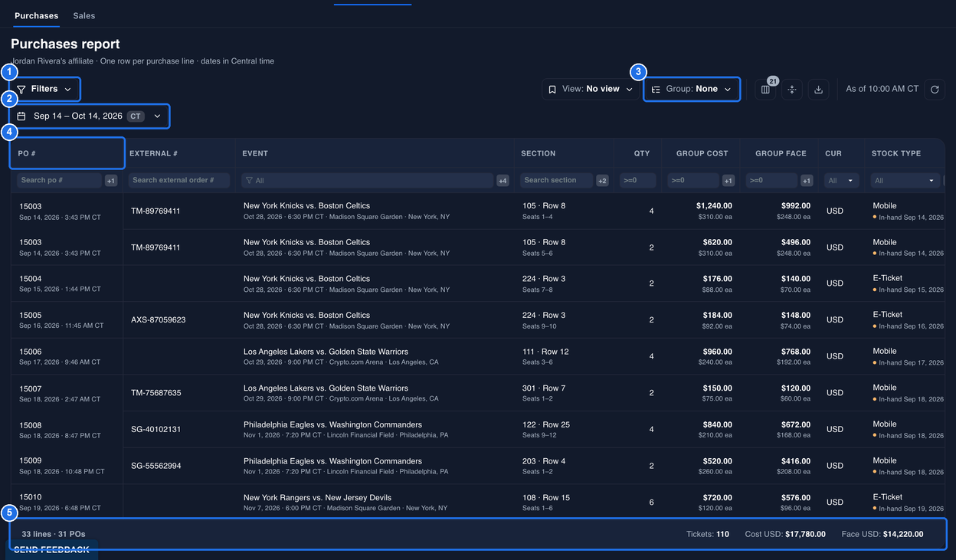Select PO 15004 cell

67,283
